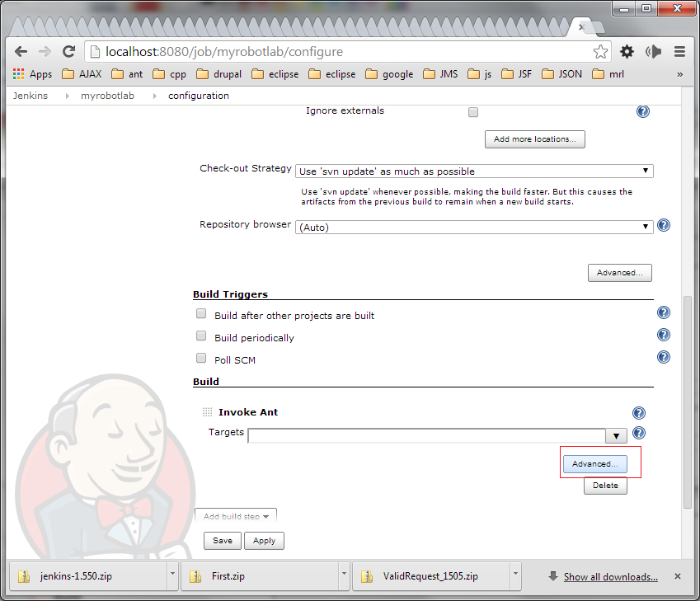This screenshot has height=601, width=700.
Task: Close the downloads bar
Action: (677, 576)
